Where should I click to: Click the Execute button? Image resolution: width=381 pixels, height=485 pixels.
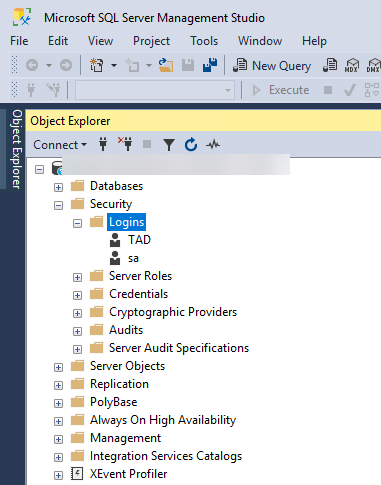281,90
